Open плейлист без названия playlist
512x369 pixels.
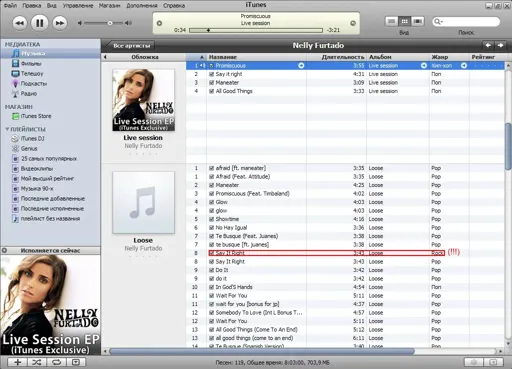(50, 218)
